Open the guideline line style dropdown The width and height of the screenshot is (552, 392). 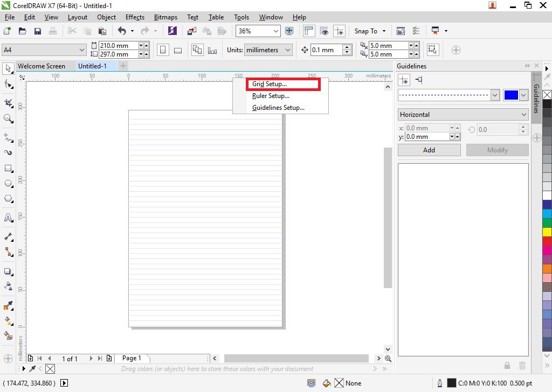coord(495,95)
